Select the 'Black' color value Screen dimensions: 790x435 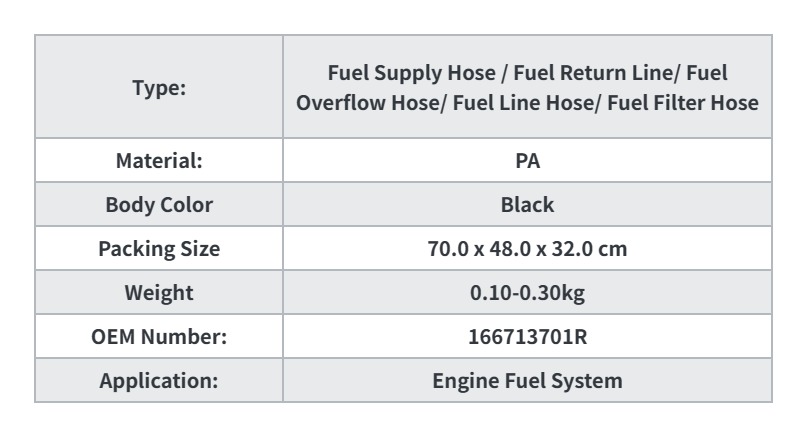[x=527, y=204]
